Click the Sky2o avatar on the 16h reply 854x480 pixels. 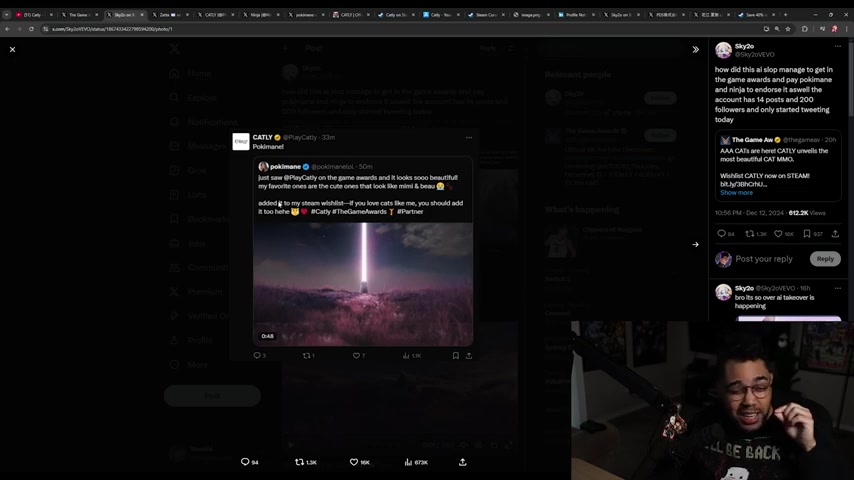[x=723, y=293]
